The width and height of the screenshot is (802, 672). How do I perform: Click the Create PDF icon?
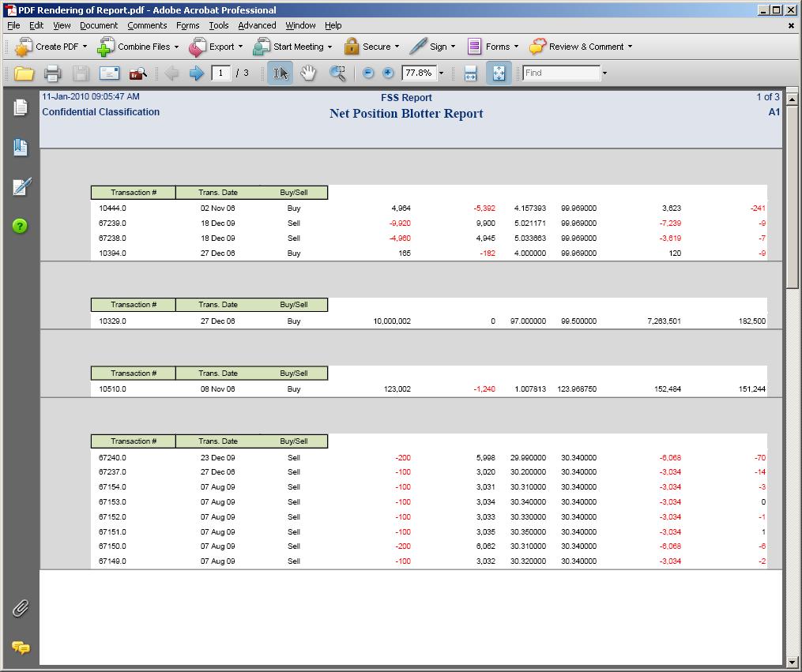[24, 47]
